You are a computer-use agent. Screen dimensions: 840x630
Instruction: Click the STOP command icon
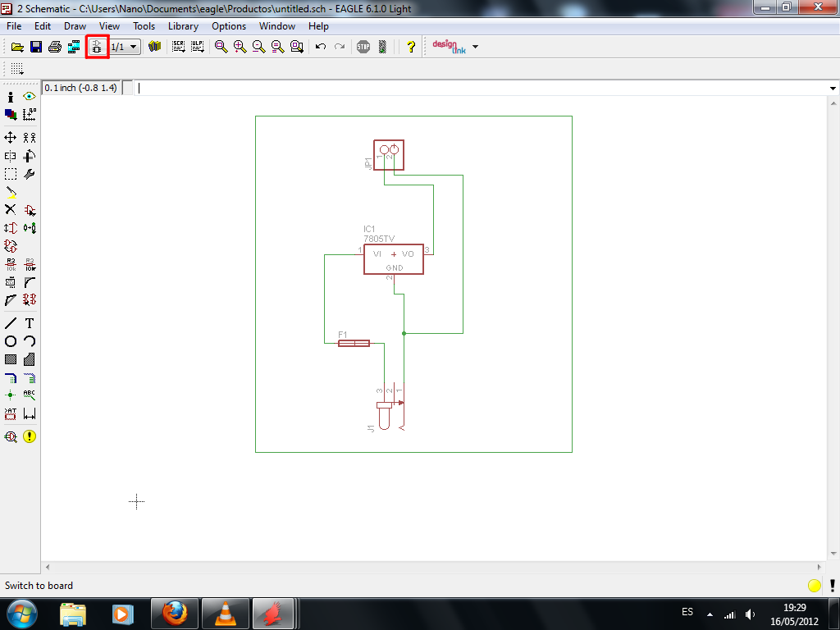(x=363, y=47)
